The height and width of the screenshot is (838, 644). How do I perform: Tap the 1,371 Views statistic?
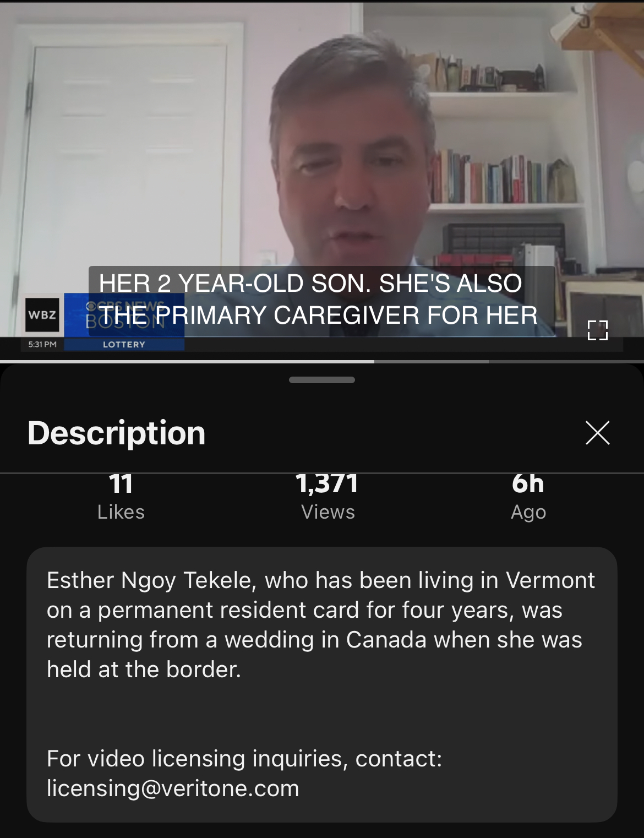(328, 497)
